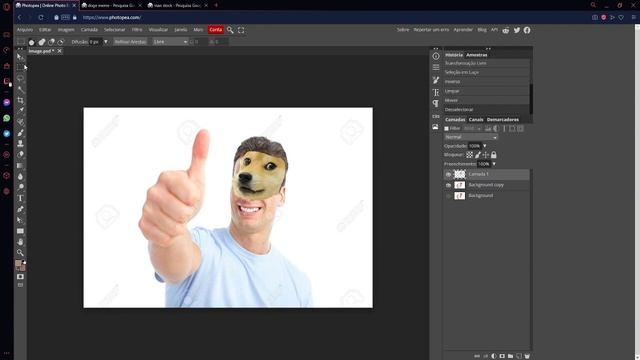Hide the Background copy layer
This screenshot has width=640, height=360.
[448, 185]
